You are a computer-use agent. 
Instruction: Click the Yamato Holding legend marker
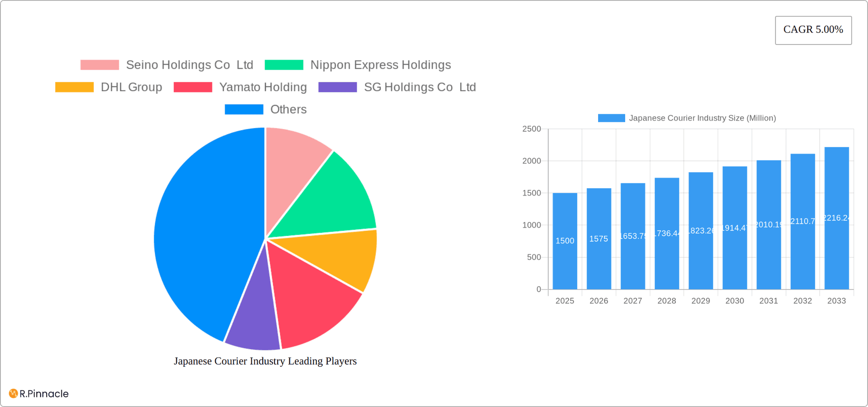click(x=193, y=87)
